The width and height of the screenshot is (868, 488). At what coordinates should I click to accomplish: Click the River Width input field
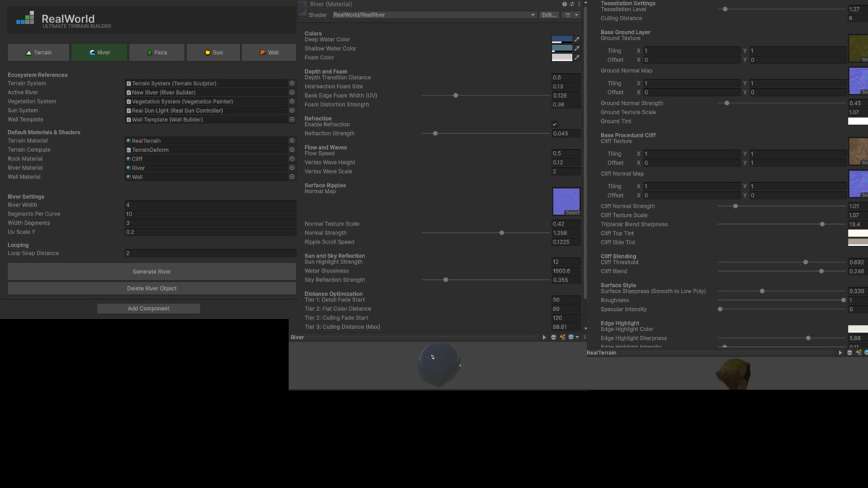pos(210,205)
